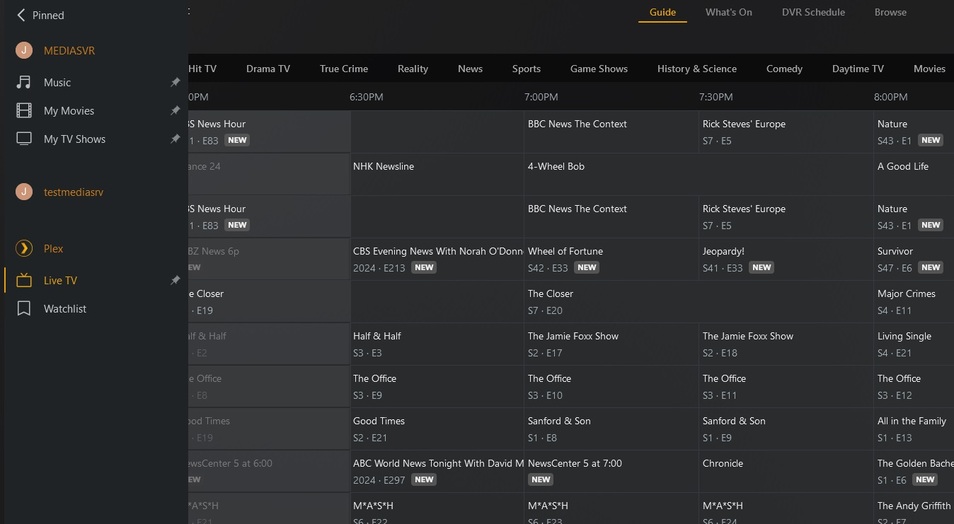Unpin Music using its pin icon
954x524 pixels.
point(175,82)
